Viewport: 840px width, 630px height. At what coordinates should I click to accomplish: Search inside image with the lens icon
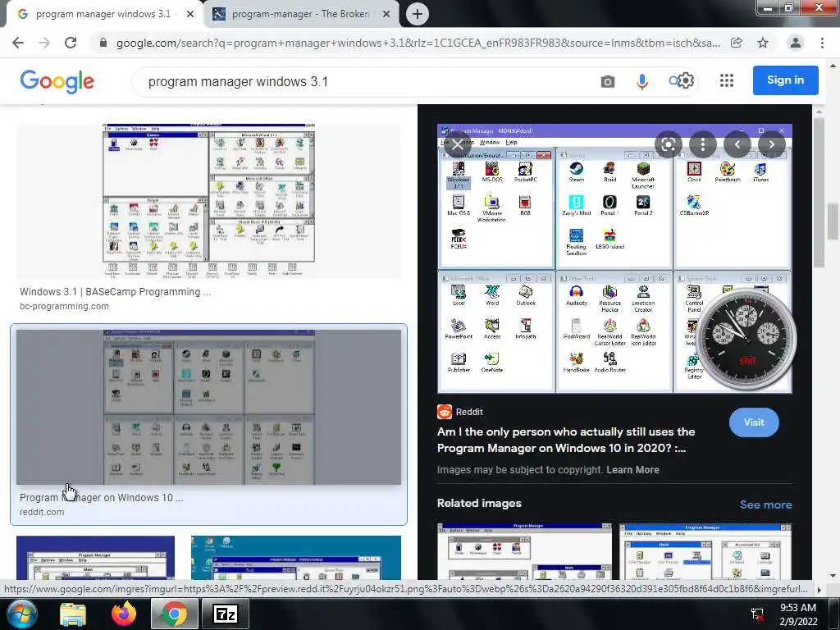pos(668,144)
